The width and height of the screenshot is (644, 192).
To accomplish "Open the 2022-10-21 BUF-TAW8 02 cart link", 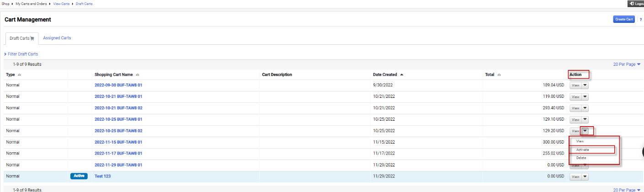I will tap(118, 108).
